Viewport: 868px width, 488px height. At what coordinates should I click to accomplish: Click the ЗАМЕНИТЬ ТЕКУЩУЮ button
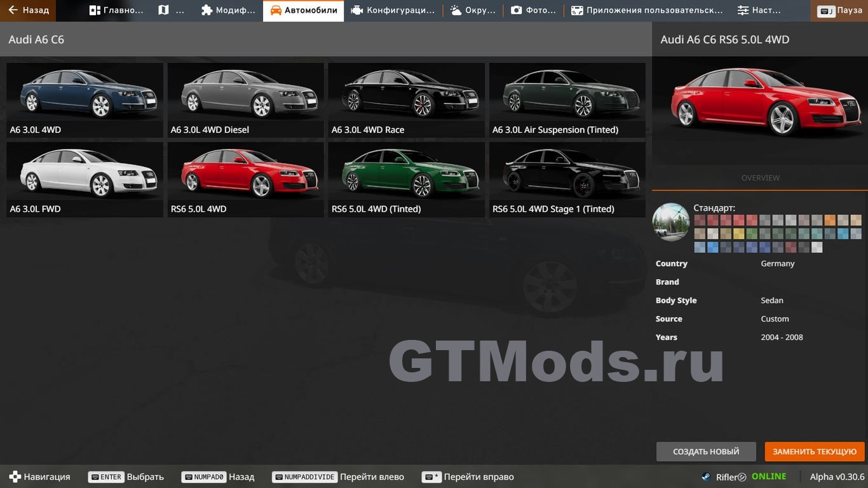click(x=815, y=451)
